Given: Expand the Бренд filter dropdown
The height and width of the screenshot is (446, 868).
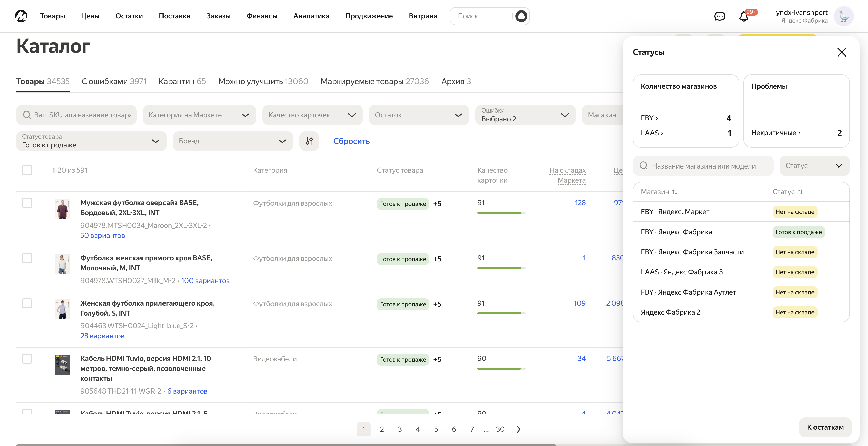Looking at the screenshot, I should click(x=233, y=141).
